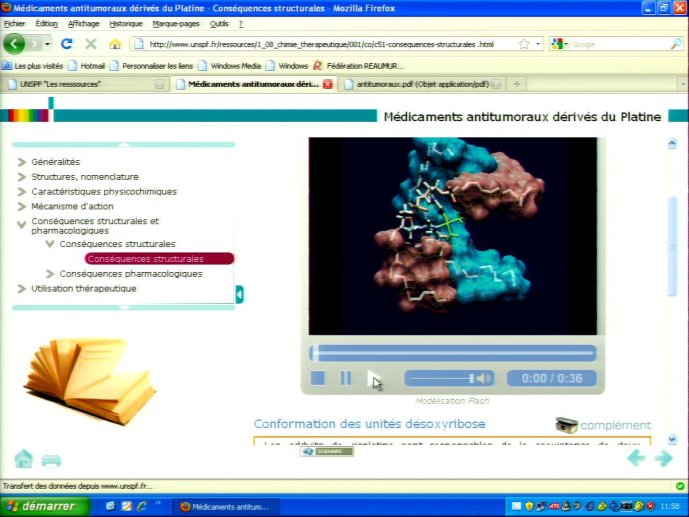Open the Marque-pages menu
Viewport: 689px width, 517px height.
[176, 24]
